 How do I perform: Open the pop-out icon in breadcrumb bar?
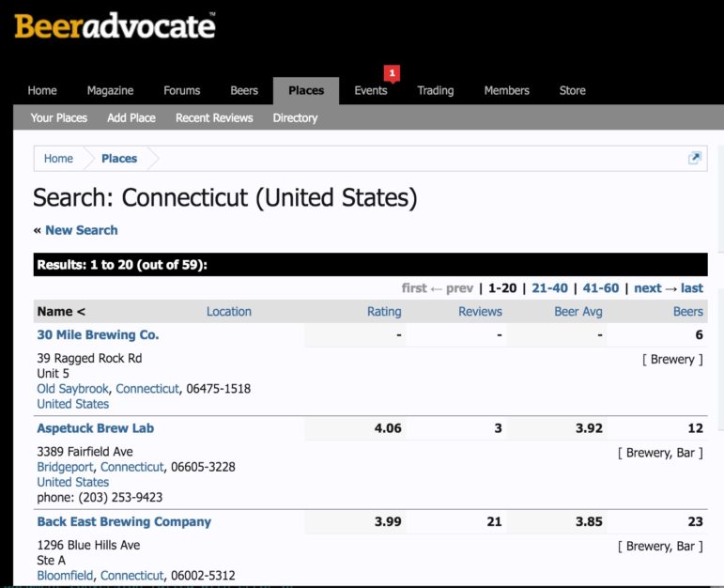coord(694,158)
